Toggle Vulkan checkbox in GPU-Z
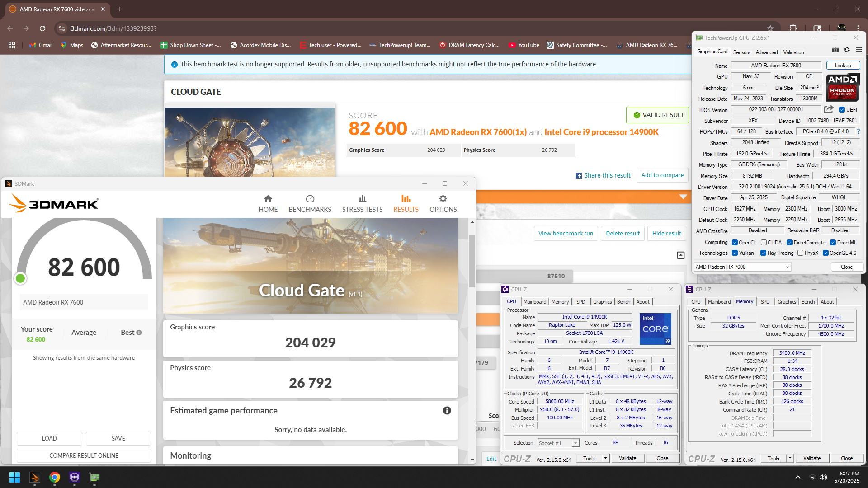The image size is (868, 488). [735, 253]
